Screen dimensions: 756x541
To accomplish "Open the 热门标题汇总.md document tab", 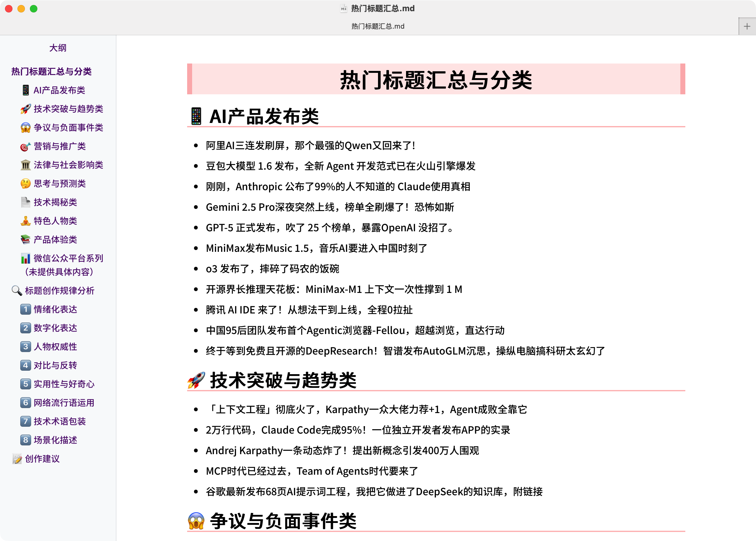I will (377, 26).
